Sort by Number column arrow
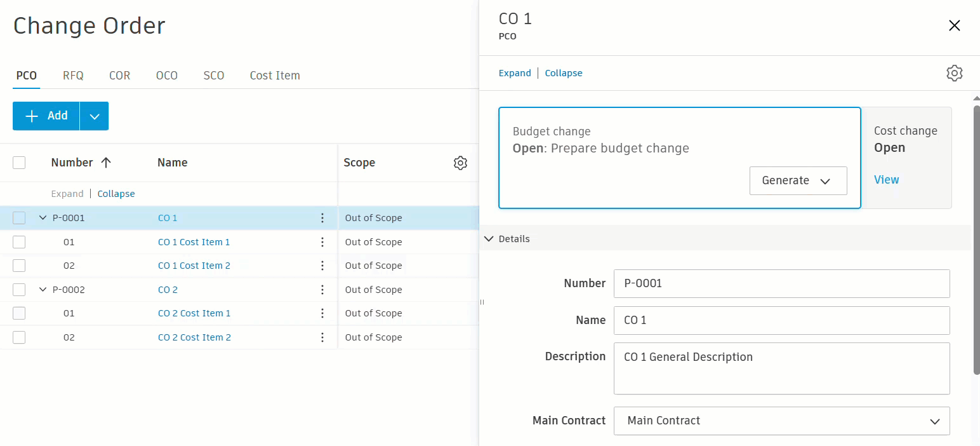This screenshot has width=980, height=446. [106, 163]
